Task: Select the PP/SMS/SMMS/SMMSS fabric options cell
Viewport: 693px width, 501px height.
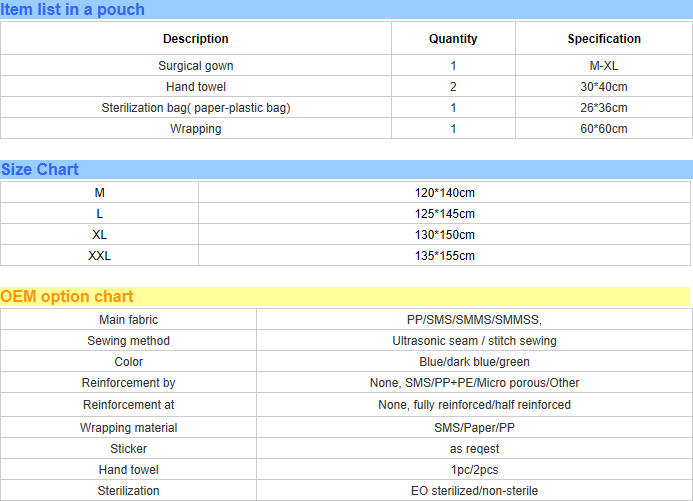Action: tap(474, 320)
